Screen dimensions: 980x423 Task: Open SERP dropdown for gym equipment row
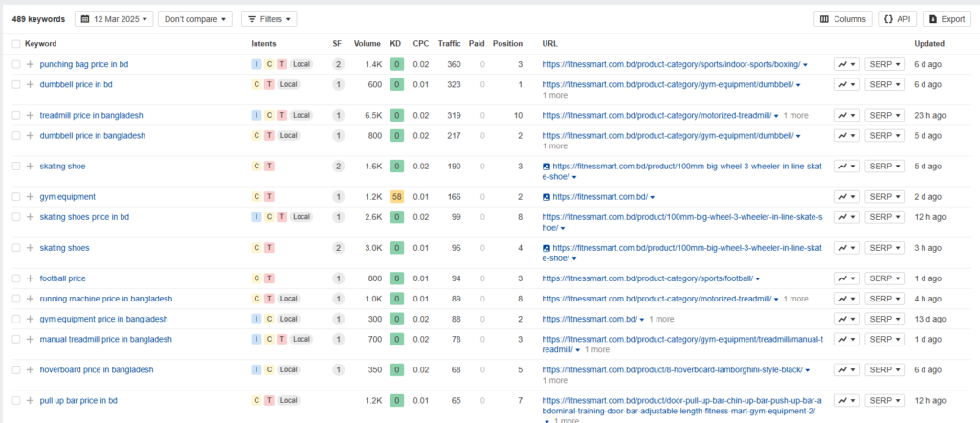[x=884, y=197]
